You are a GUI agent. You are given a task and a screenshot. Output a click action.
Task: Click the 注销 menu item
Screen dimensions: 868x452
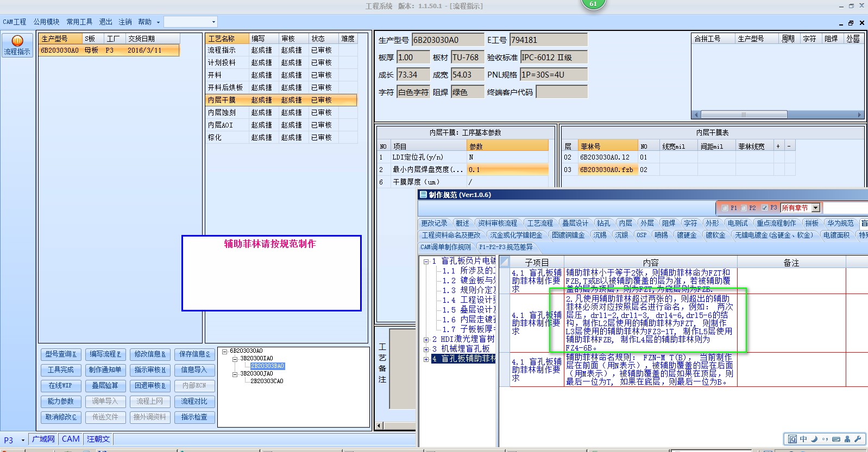coord(125,22)
